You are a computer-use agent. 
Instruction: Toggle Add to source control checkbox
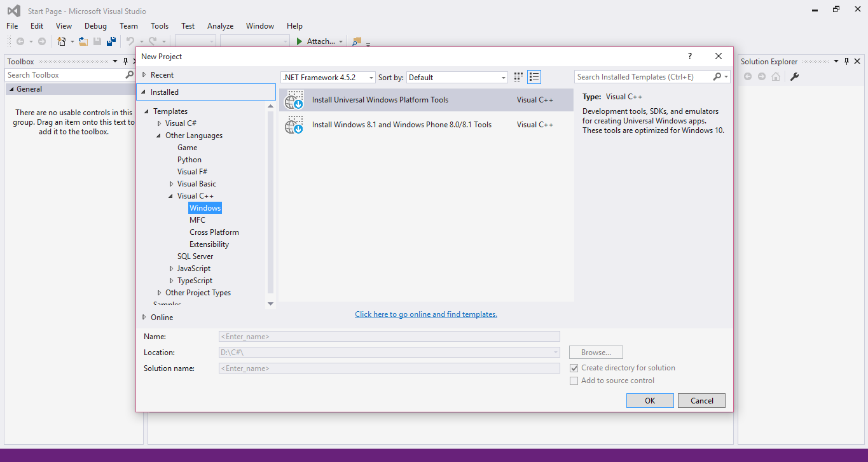coord(574,381)
